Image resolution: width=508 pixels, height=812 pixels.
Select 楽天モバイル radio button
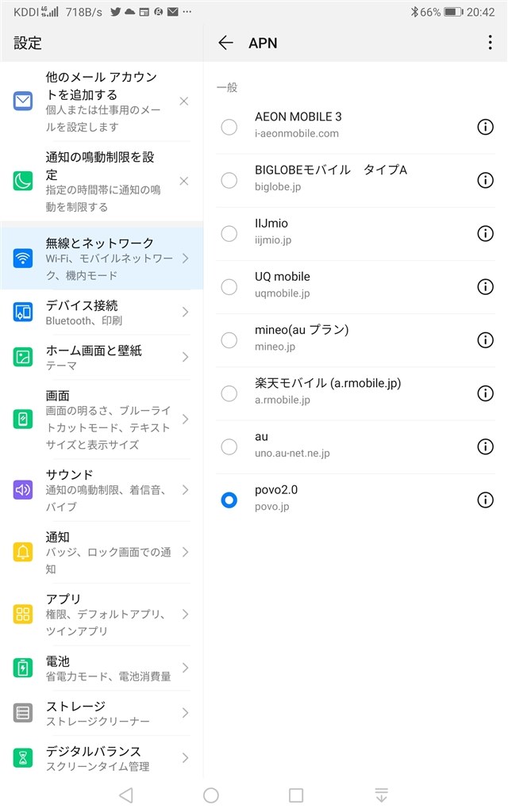point(229,393)
